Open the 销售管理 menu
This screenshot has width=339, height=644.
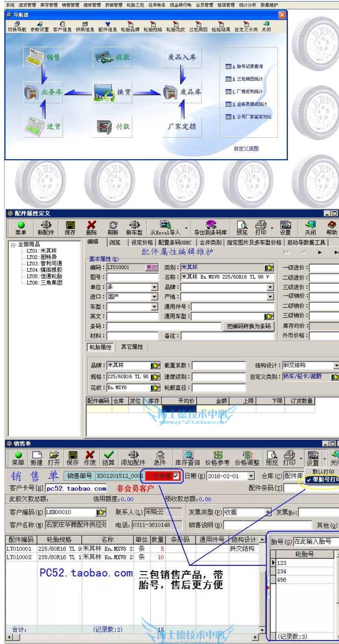pos(71,5)
